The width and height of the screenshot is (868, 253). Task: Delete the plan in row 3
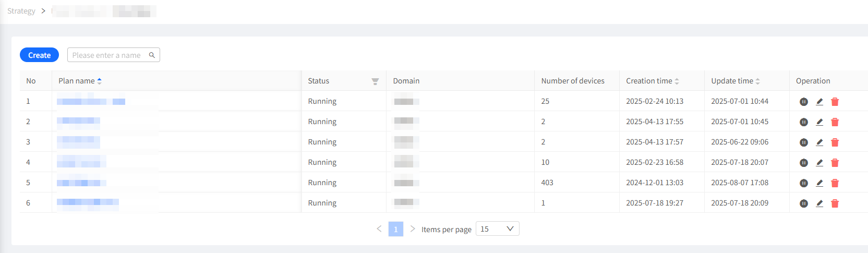[835, 142]
